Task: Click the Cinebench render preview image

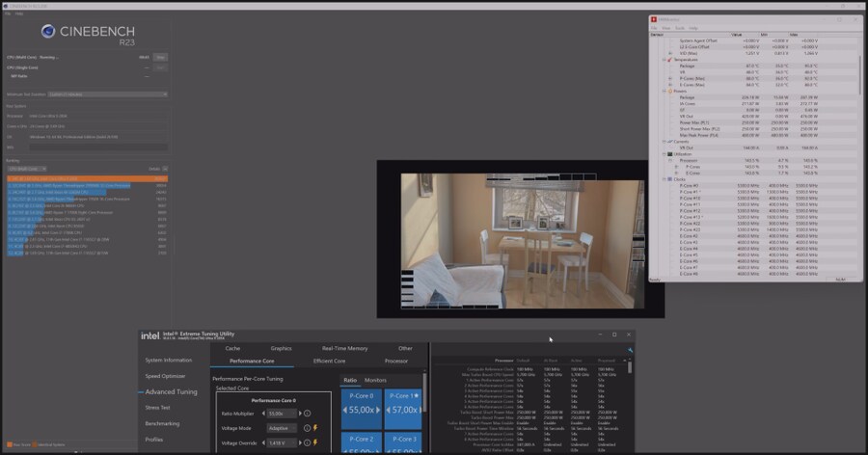Action: [x=521, y=239]
